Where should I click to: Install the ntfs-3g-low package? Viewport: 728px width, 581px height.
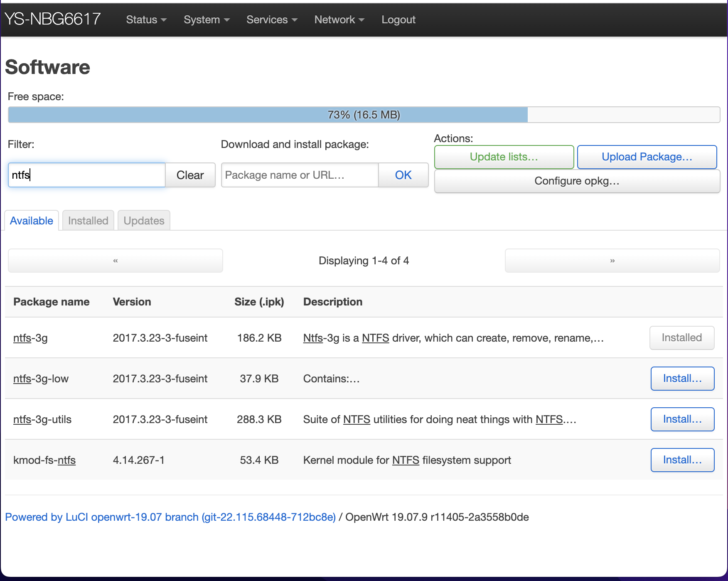[682, 379]
